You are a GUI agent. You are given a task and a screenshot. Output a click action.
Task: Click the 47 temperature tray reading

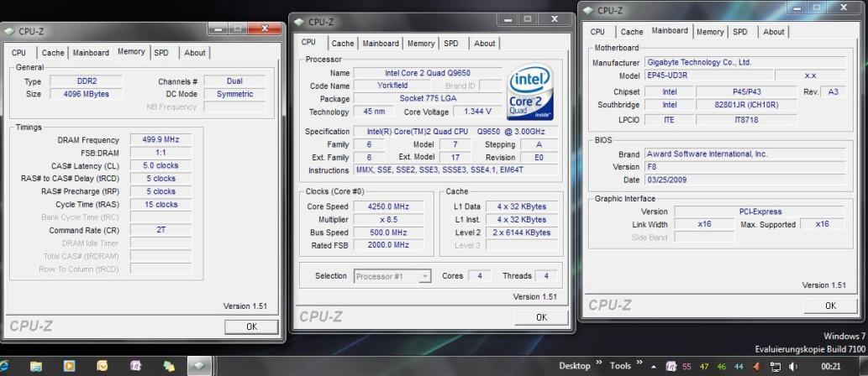point(704,367)
